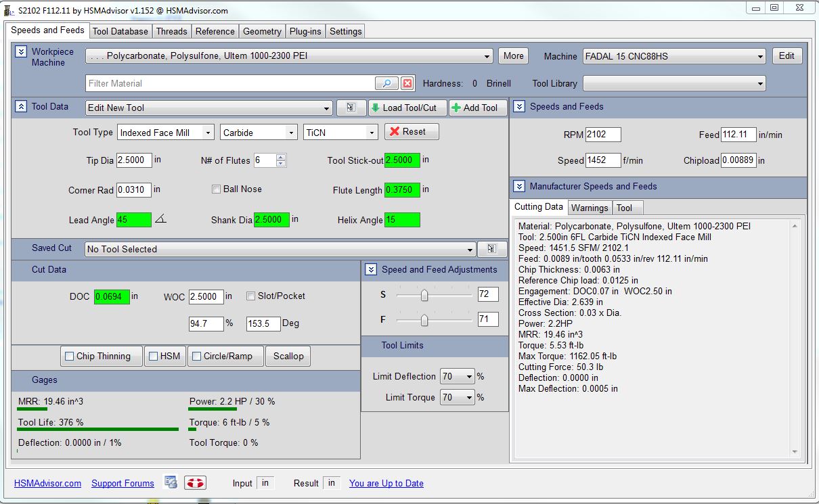
Task: Click the S speed adjustment slider
Action: (x=424, y=295)
